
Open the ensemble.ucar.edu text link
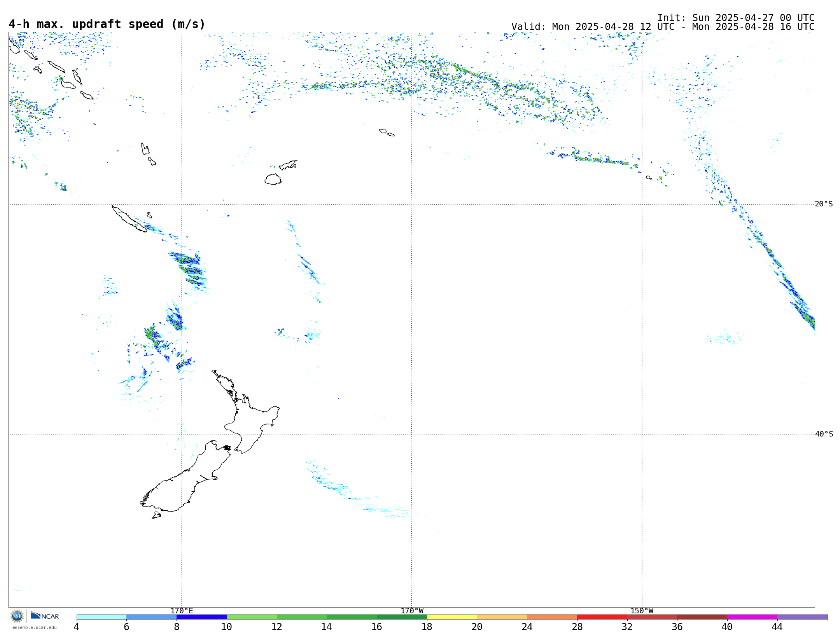pos(35,627)
